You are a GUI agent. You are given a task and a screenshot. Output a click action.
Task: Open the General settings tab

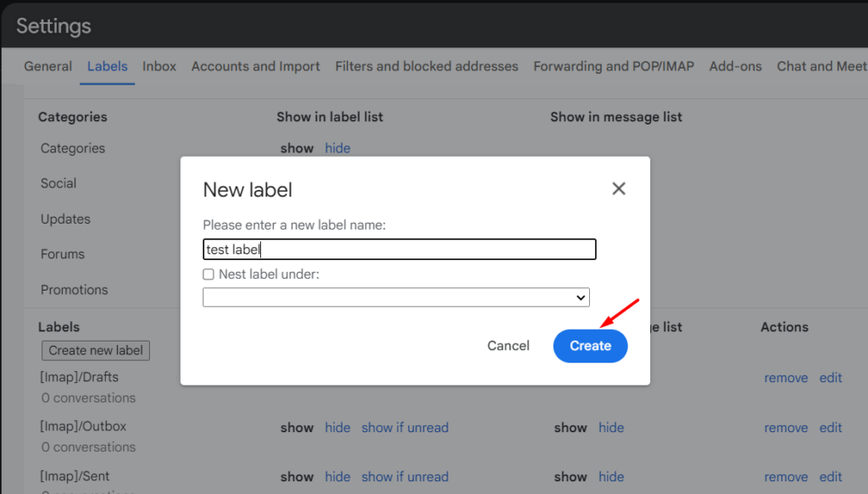[48, 66]
